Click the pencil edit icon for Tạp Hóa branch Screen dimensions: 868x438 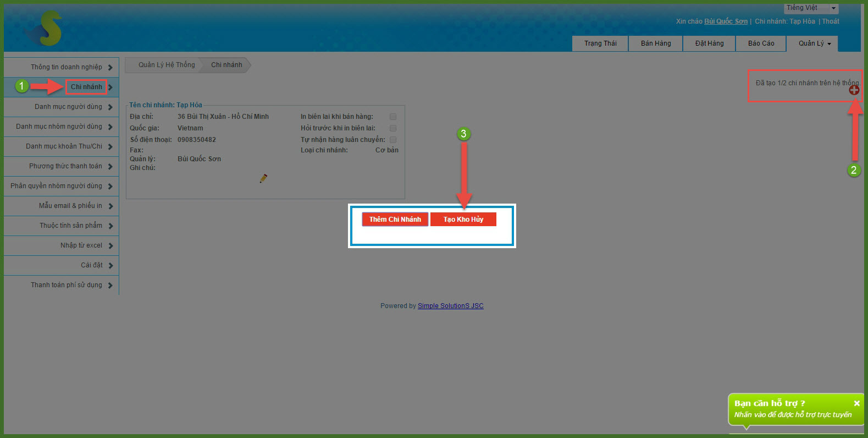[263, 178]
